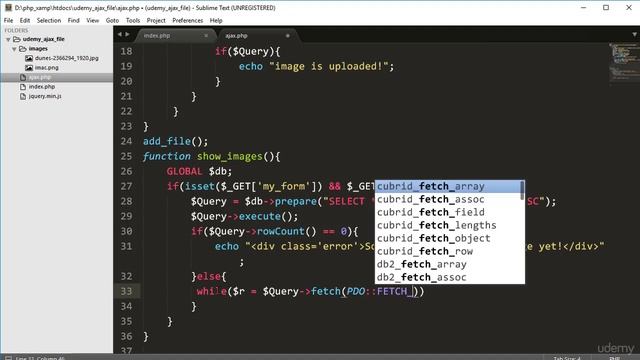
Task: Click the index.php file icon in sidebar
Action: coord(23,87)
